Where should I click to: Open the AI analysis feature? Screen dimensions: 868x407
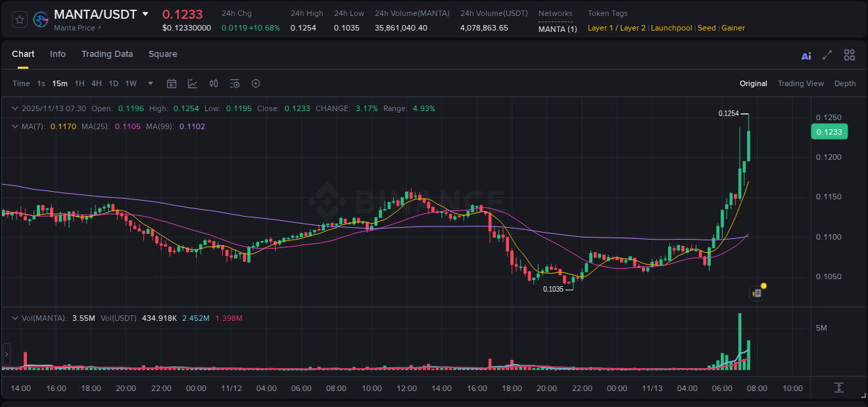(806, 55)
